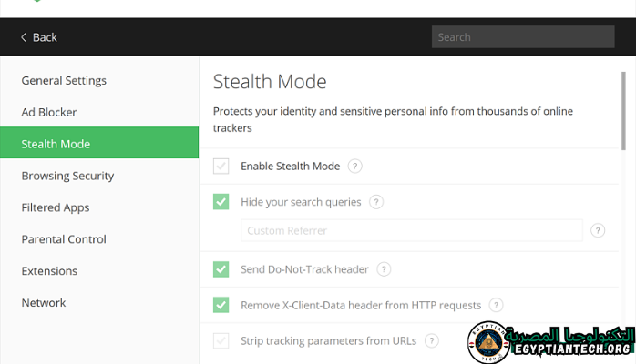Open General Settings section

(x=64, y=81)
